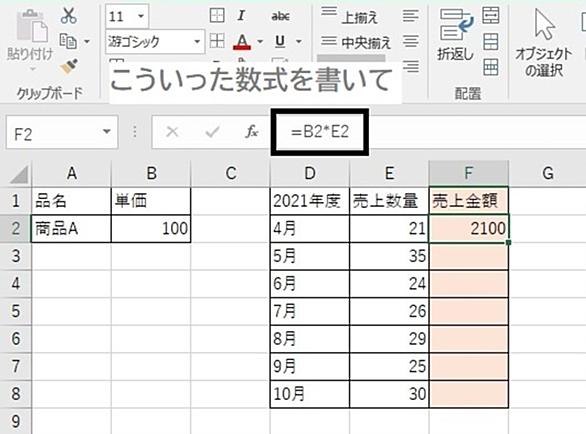Select column B header
The image size is (586, 434).
coord(151,173)
